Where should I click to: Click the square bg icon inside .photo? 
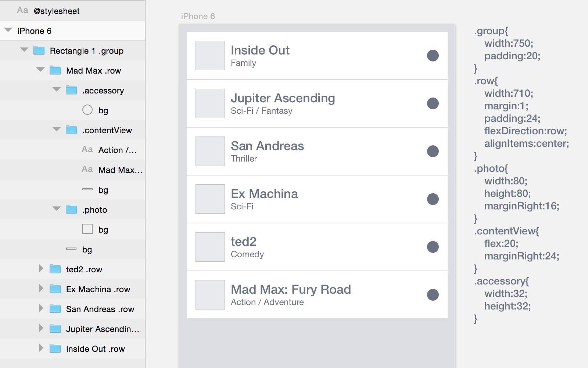(x=87, y=229)
